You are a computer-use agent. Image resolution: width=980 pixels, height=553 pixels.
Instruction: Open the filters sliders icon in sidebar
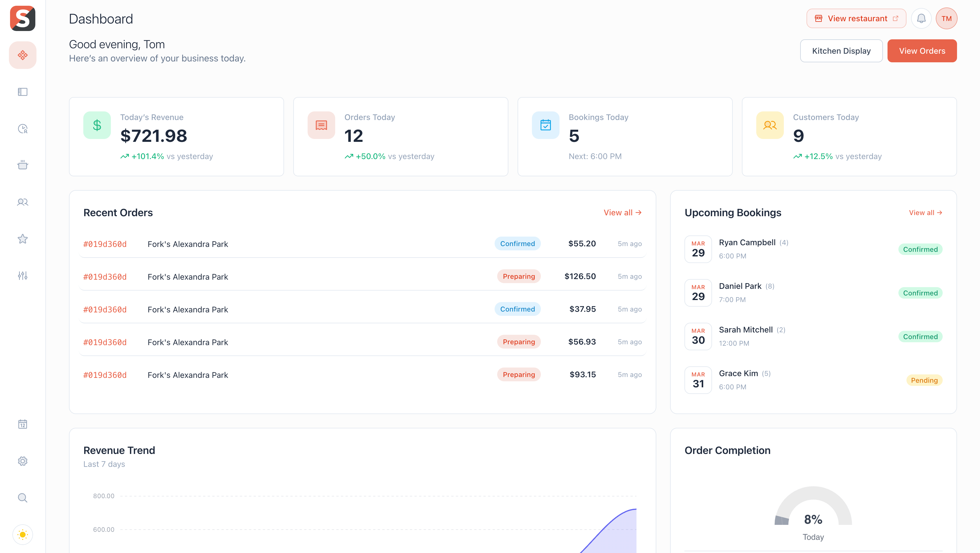point(22,275)
